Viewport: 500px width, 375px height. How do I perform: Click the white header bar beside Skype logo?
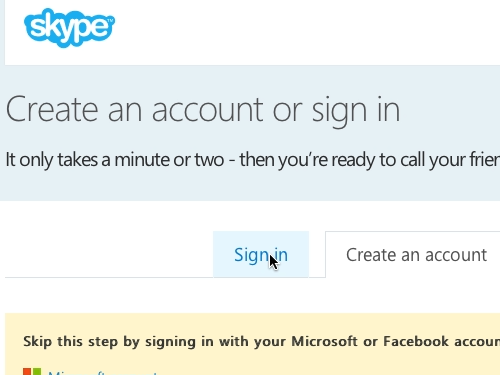click(x=300, y=32)
